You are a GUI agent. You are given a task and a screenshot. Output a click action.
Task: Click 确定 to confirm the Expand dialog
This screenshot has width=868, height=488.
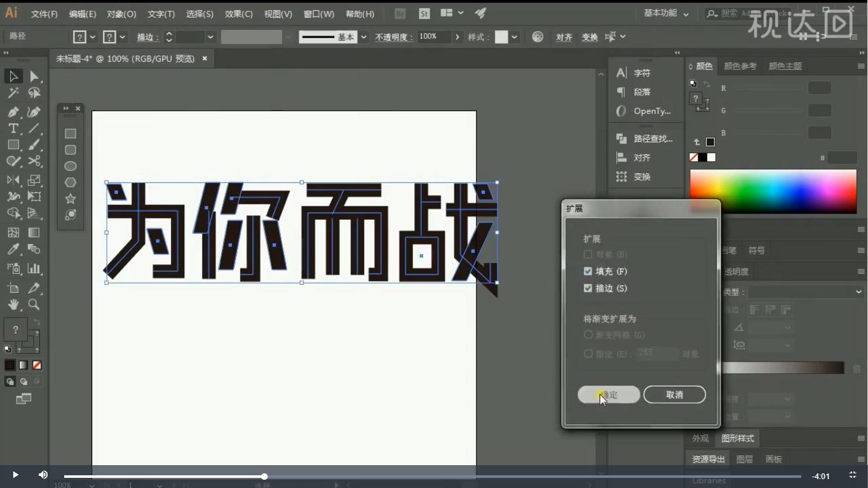(x=607, y=394)
